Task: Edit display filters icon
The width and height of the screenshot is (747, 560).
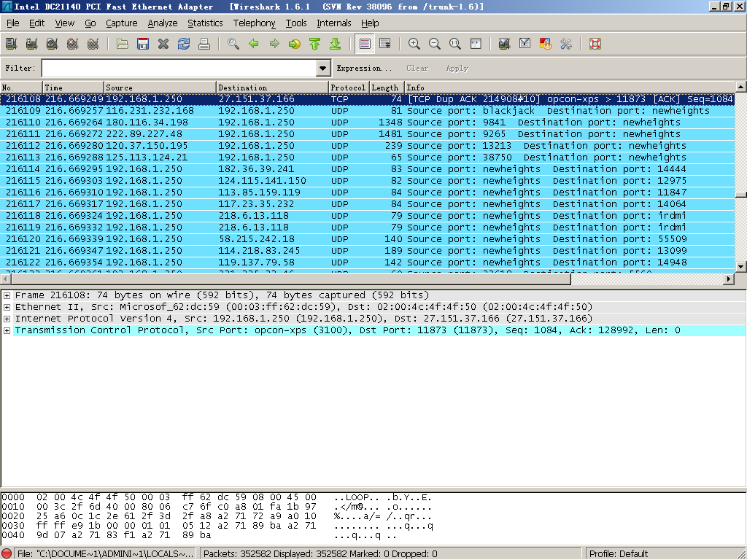Action: point(525,44)
